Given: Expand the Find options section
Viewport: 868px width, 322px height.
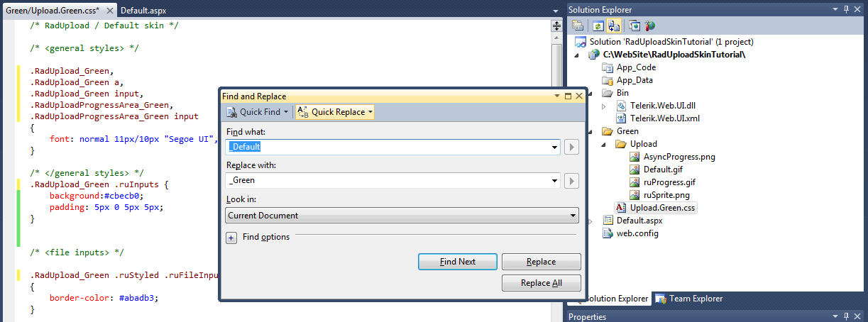Looking at the screenshot, I should pyautogui.click(x=231, y=238).
